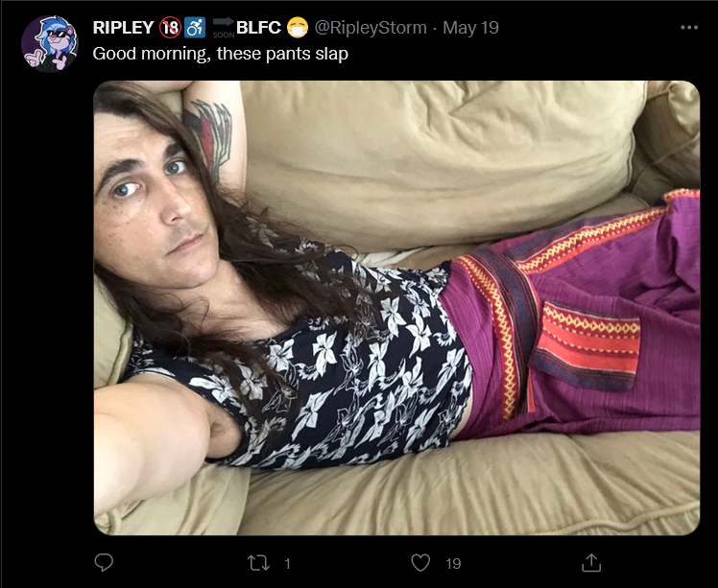Click the like count of 19
718x588 pixels.
pos(453,563)
